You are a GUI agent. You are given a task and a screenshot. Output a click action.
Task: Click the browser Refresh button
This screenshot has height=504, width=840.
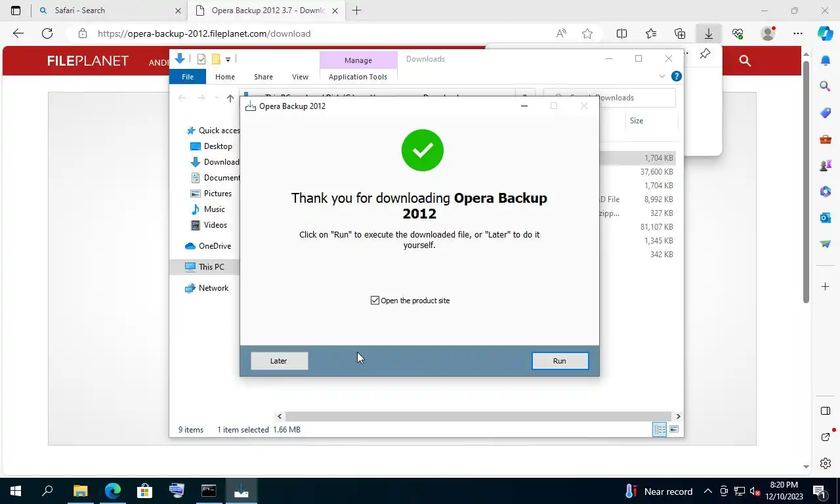47,33
